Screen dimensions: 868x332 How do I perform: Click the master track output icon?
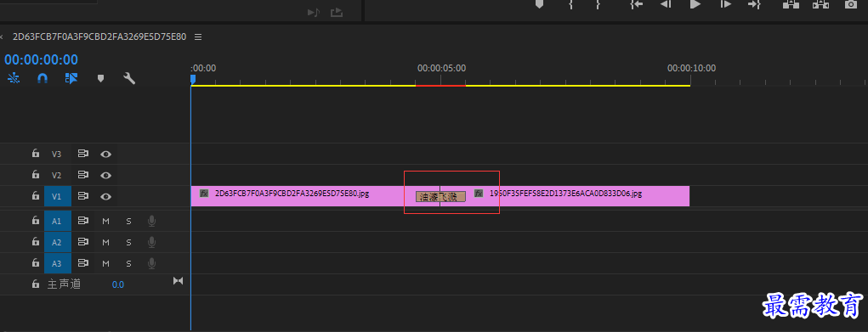point(178,281)
